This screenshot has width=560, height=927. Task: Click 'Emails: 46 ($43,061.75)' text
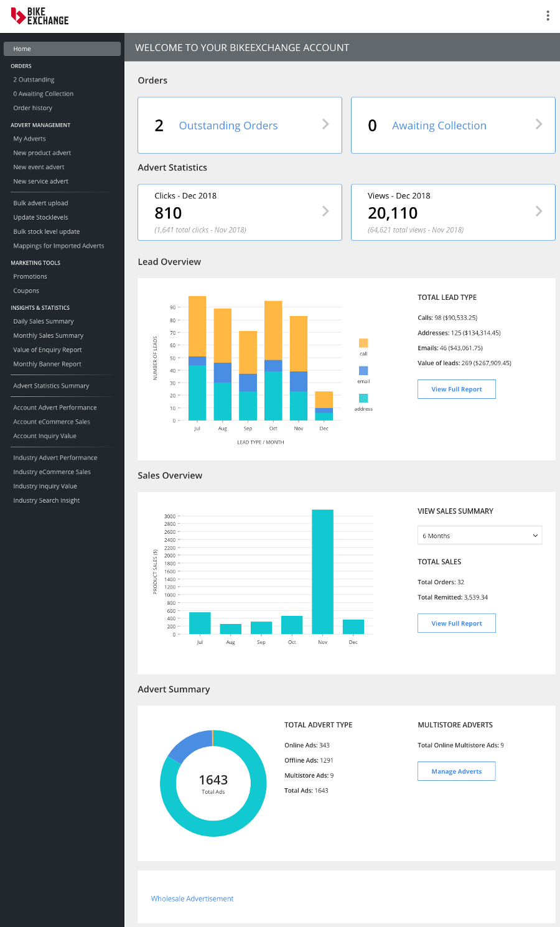450,348
